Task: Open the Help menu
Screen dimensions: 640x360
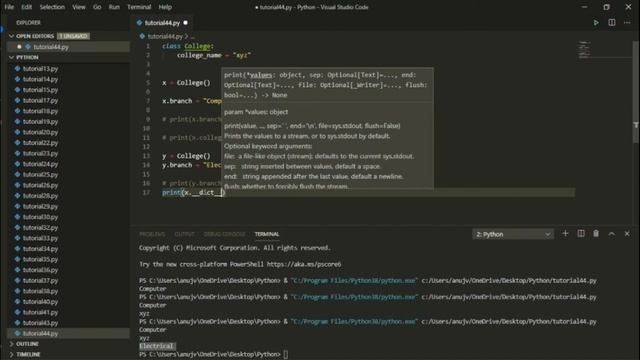Action: click(165, 7)
